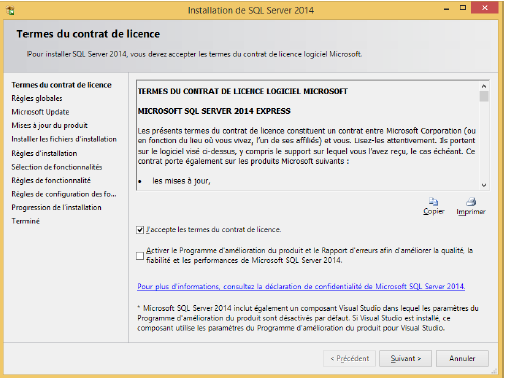506x378 pixels.
Task: Click the SQL Server installer title bar icon
Action: pos(10,10)
